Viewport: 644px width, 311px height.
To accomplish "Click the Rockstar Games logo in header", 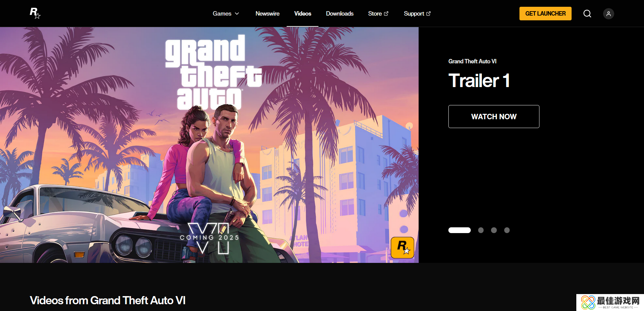I will [35, 13].
